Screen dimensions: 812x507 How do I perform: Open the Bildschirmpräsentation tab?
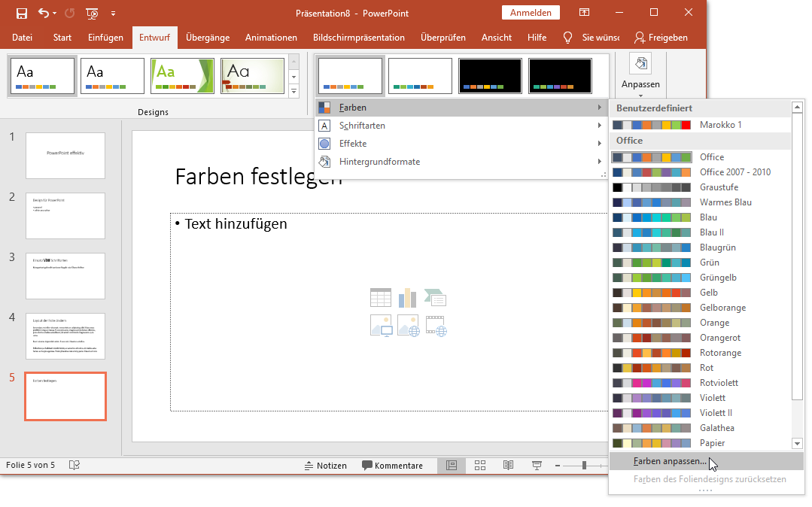click(x=359, y=38)
